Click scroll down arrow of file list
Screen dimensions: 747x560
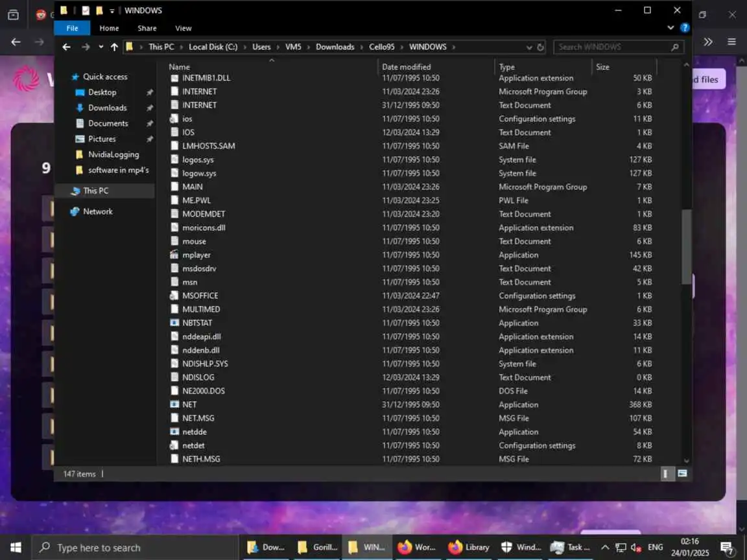[686, 460]
